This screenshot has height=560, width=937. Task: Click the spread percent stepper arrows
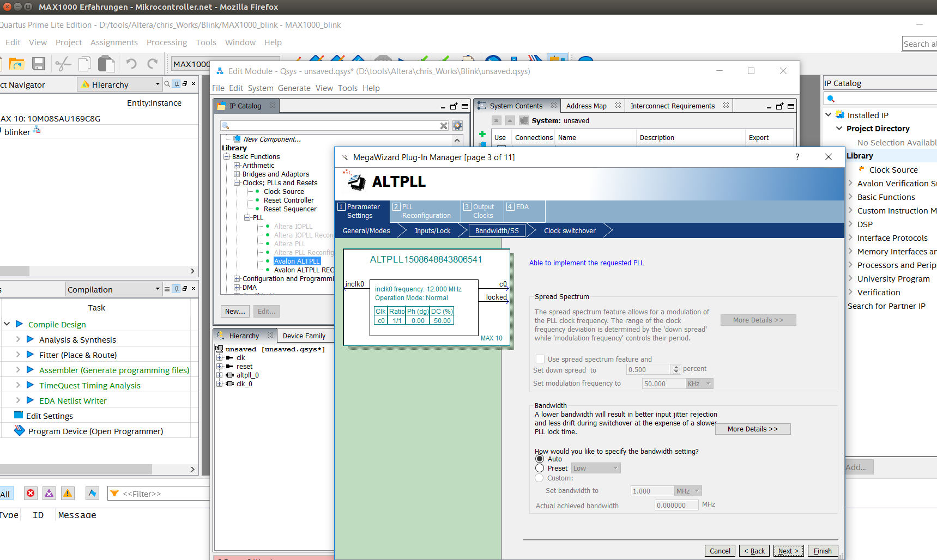[676, 369]
